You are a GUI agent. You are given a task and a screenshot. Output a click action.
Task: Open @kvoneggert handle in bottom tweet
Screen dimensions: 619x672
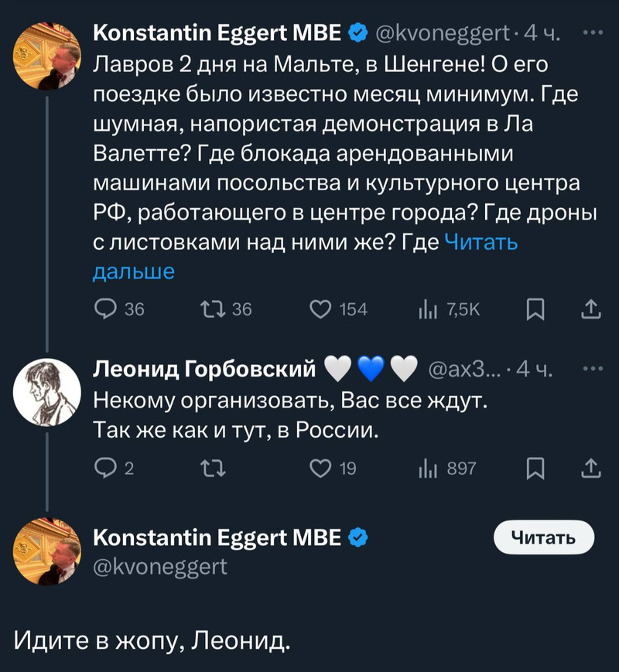tap(160, 567)
